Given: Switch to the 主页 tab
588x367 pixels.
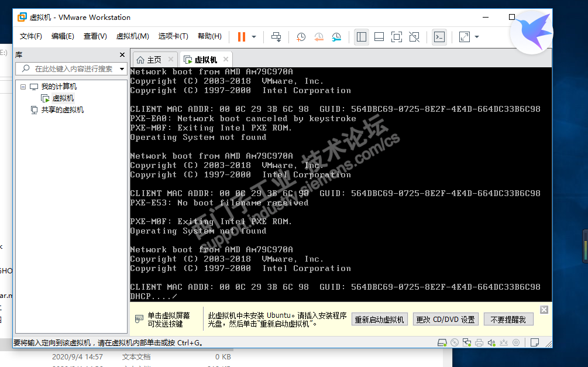Looking at the screenshot, I should [x=154, y=60].
